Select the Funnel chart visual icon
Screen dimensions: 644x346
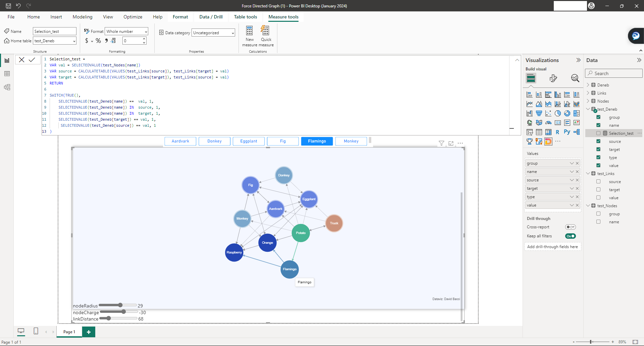tap(539, 113)
